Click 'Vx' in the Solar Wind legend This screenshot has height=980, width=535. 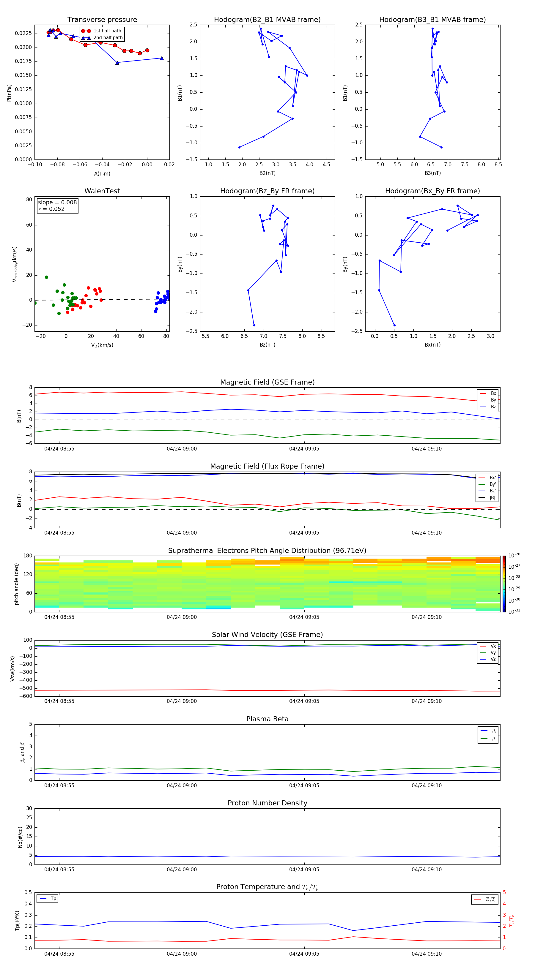[x=493, y=646]
